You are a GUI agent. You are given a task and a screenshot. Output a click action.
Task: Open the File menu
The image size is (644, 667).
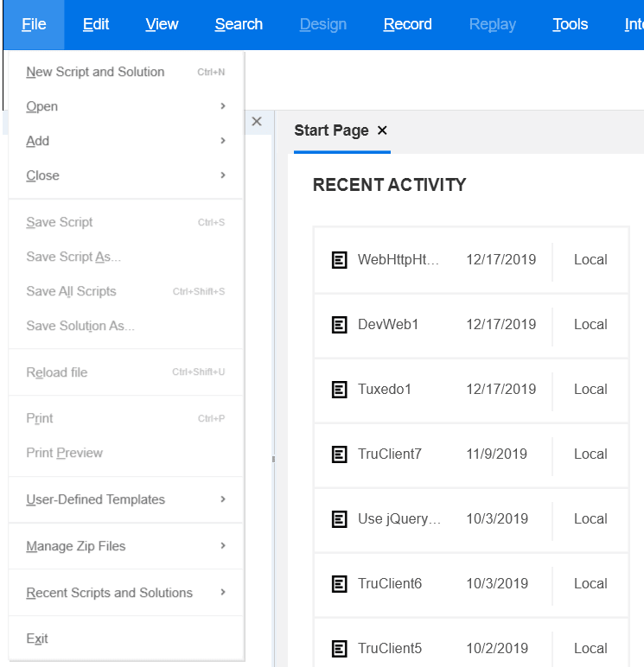point(34,24)
